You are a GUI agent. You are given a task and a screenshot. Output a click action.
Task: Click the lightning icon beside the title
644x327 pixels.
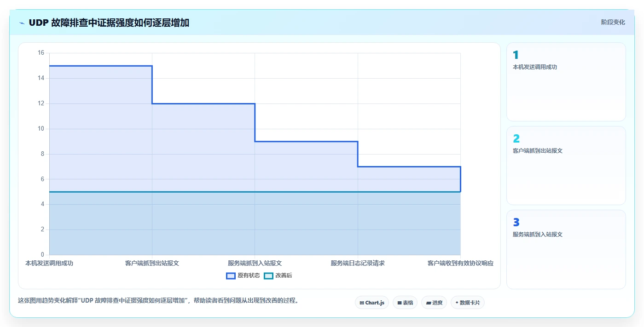point(22,23)
